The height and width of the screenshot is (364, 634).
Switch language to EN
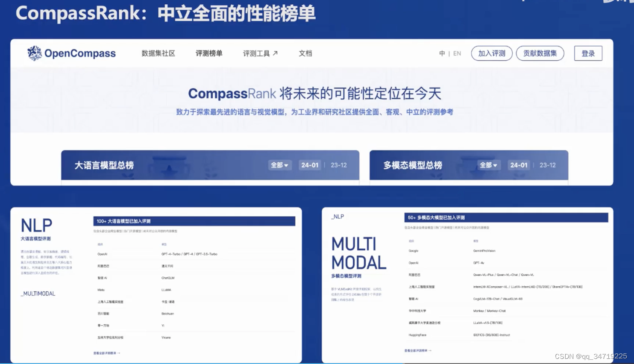(457, 53)
